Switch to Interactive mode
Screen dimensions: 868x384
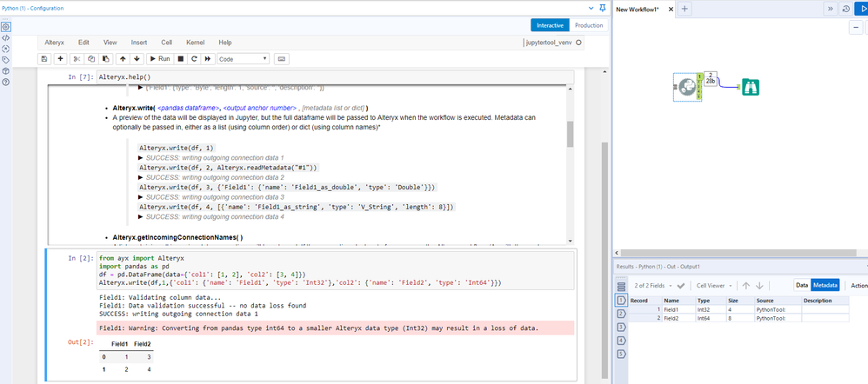tap(550, 25)
